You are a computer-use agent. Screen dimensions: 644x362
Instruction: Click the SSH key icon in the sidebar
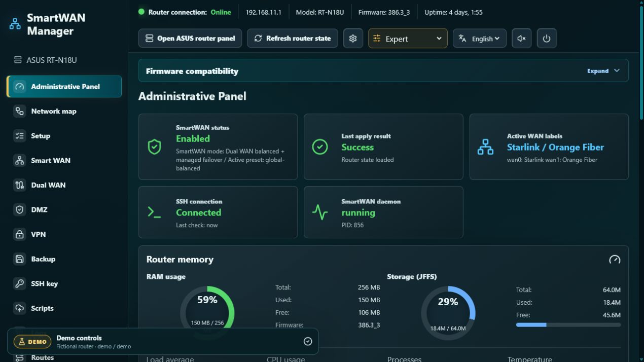[19, 283]
